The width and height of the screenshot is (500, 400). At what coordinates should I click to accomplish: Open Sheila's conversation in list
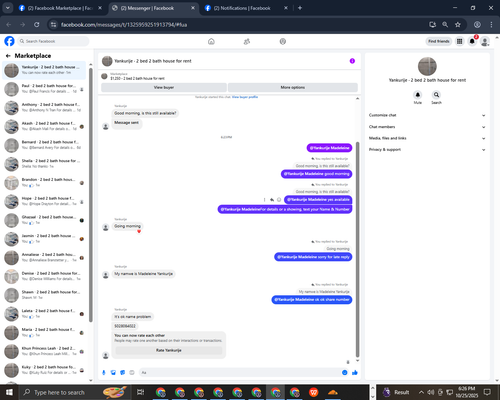click(44, 164)
